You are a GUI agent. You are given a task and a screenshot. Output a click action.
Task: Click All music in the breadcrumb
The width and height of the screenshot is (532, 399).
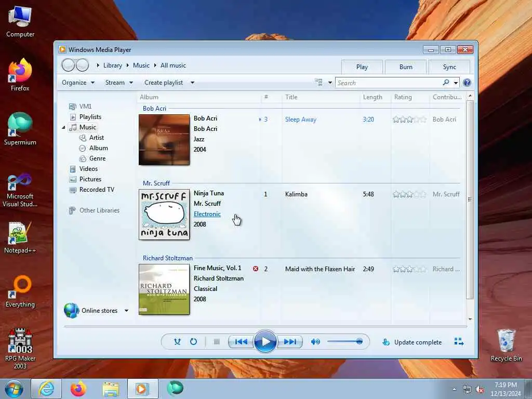pos(173,65)
